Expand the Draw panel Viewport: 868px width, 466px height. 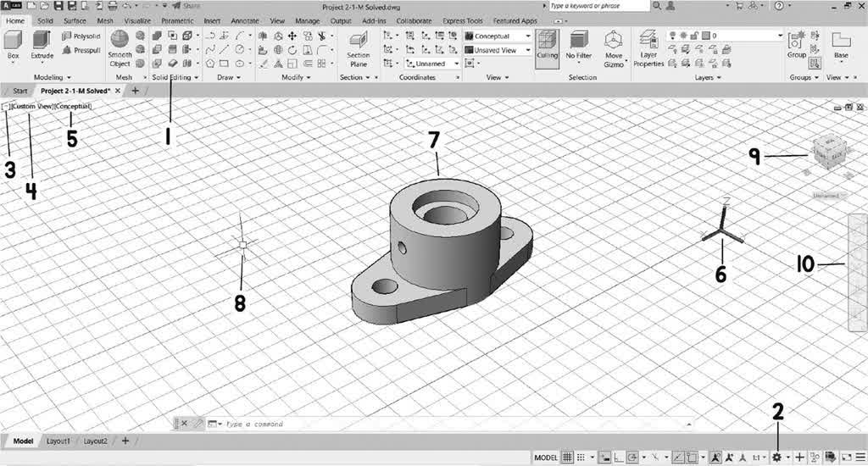pyautogui.click(x=229, y=77)
